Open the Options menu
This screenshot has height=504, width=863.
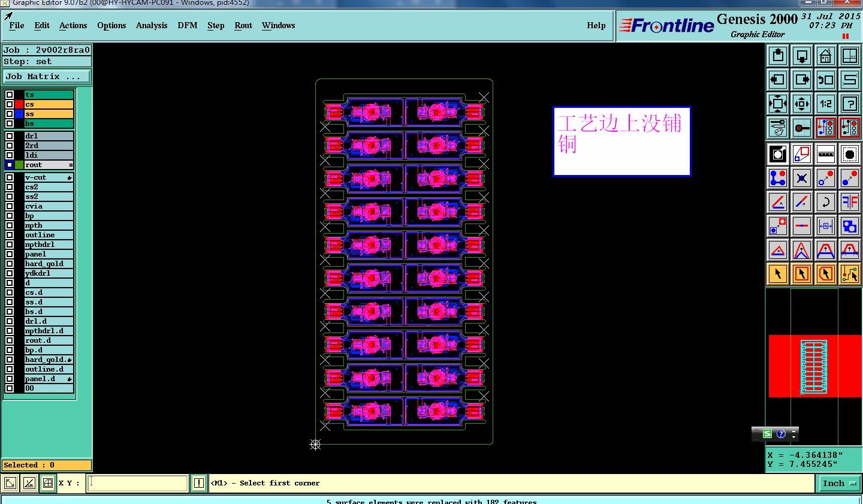tap(111, 25)
